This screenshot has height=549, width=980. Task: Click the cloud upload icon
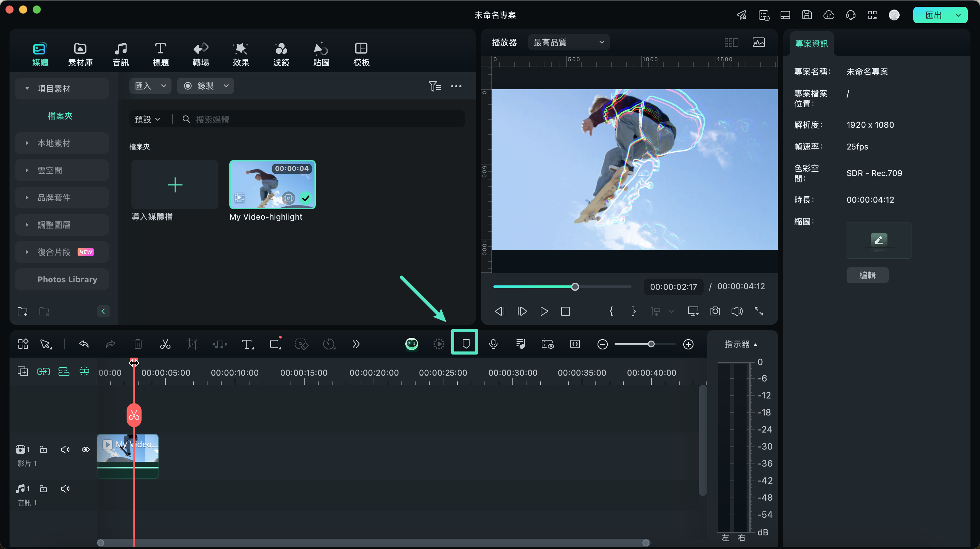click(829, 15)
